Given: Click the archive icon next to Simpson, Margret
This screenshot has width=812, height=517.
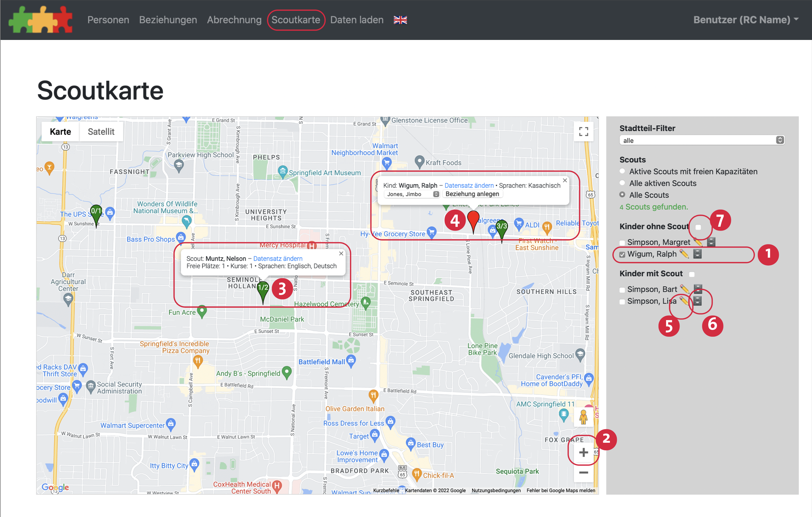Looking at the screenshot, I should coord(711,242).
